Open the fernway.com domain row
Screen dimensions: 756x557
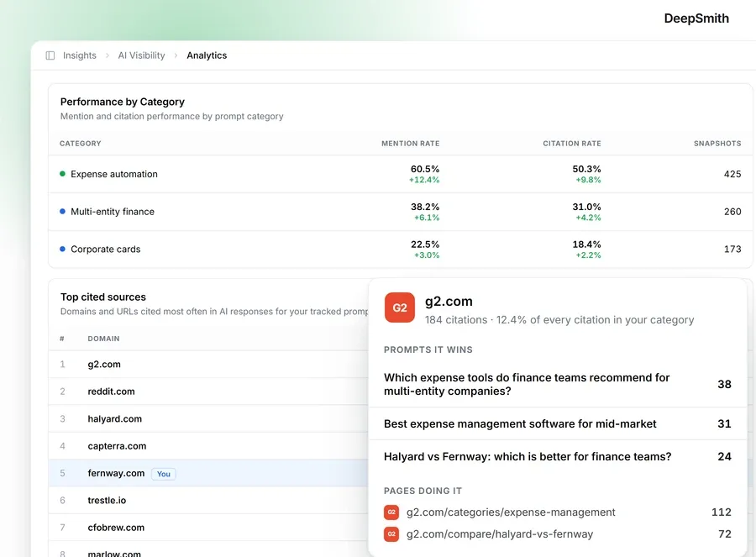pos(208,473)
